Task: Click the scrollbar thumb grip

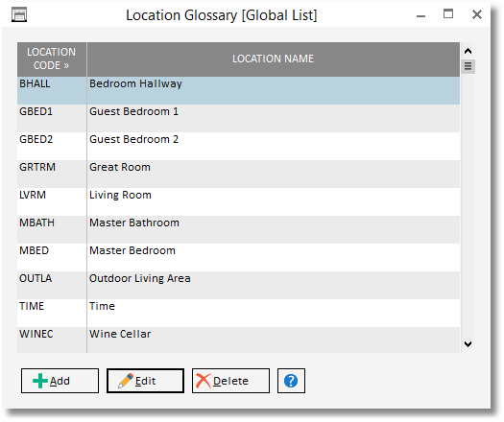Action: click(x=468, y=66)
